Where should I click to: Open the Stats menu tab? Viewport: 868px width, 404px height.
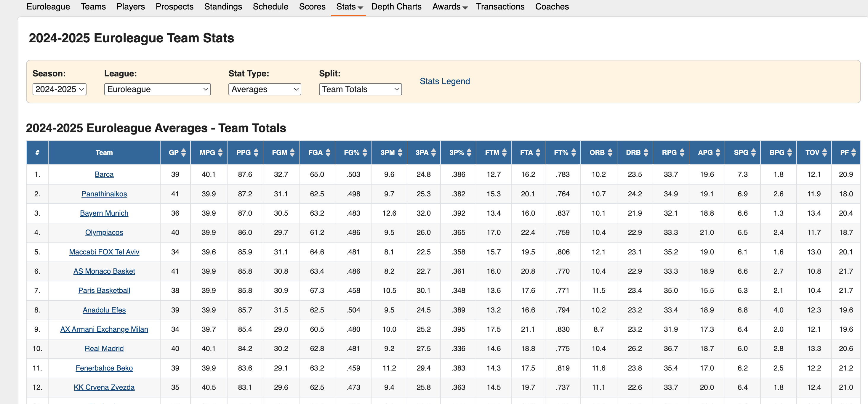pos(349,7)
